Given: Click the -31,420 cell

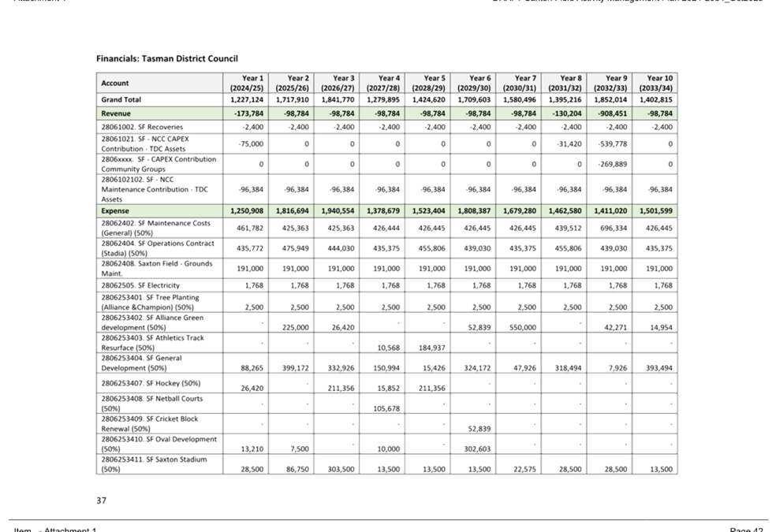Looking at the screenshot, I should click(x=569, y=144).
